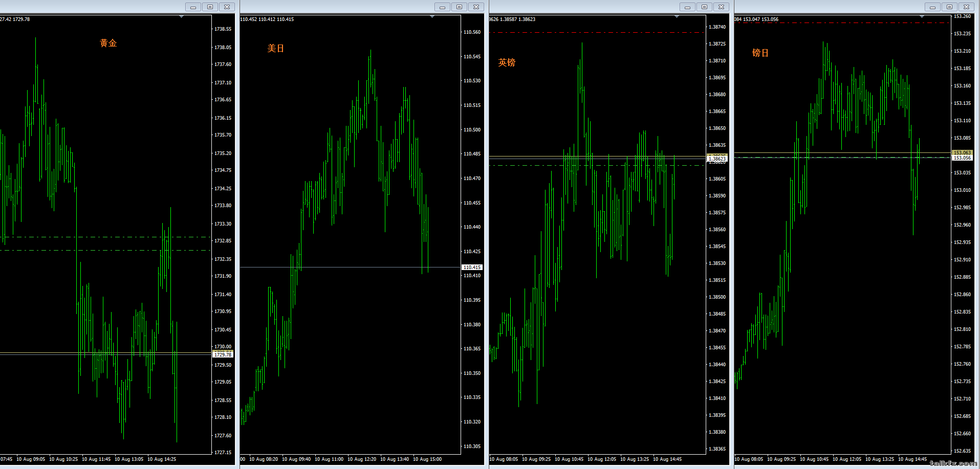980x469 pixels.
Task: Click the 1.38587 1.38623 OHLC header text
Action: coord(517,19)
